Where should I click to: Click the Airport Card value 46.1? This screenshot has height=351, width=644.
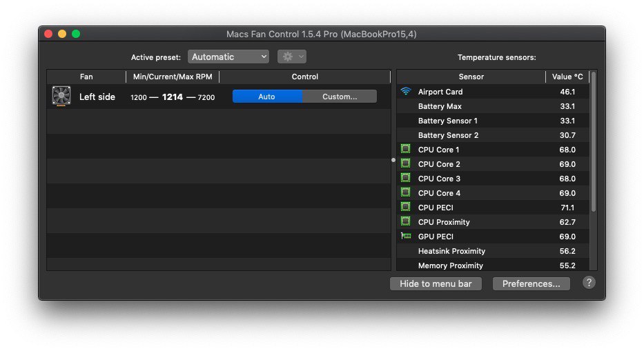567,92
